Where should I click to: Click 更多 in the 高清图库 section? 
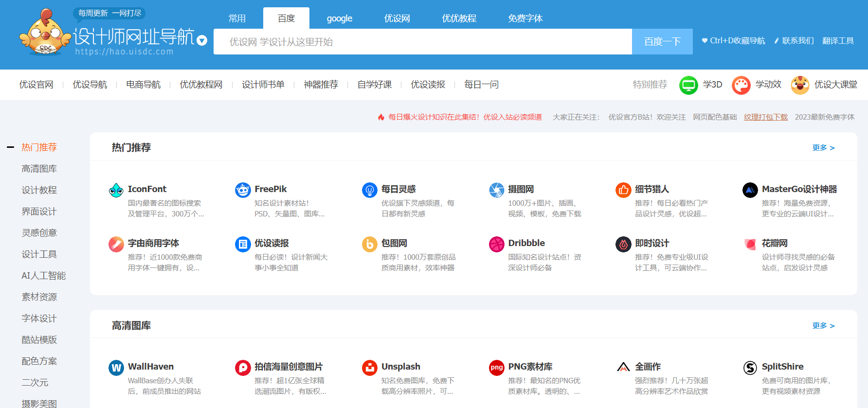click(823, 326)
